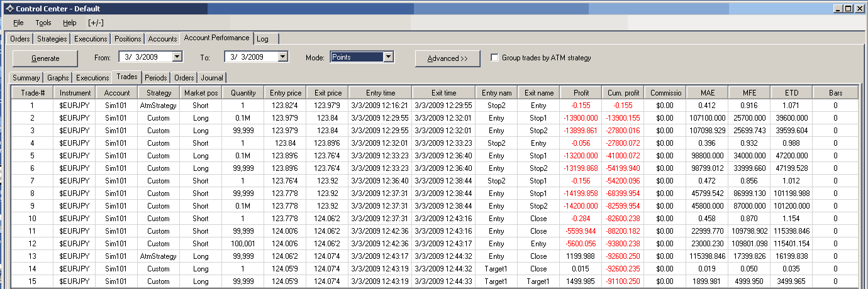
Task: Click profit value 0.015 in trade 14
Action: pyautogui.click(x=581, y=269)
